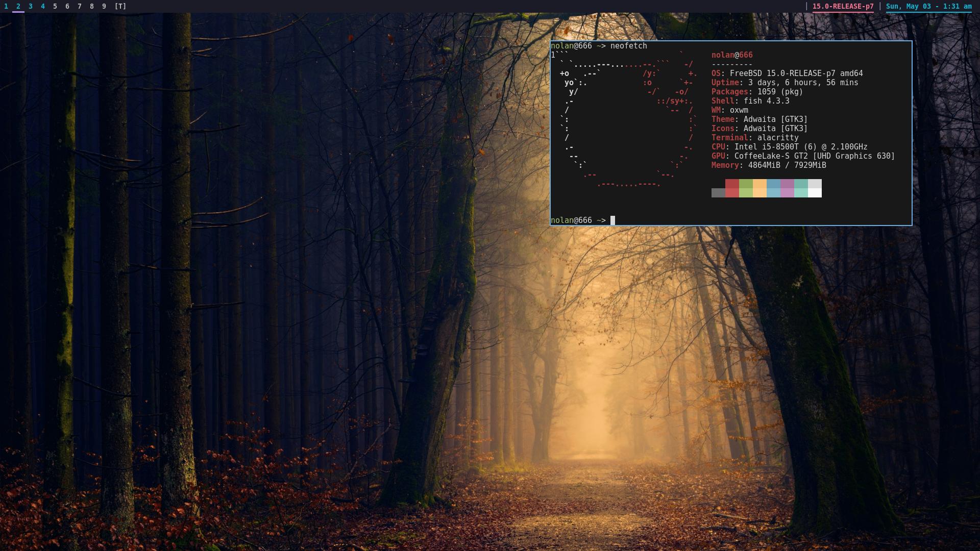
Task: Click the 15.0-RELEASE-p7 status block
Action: tap(843, 7)
